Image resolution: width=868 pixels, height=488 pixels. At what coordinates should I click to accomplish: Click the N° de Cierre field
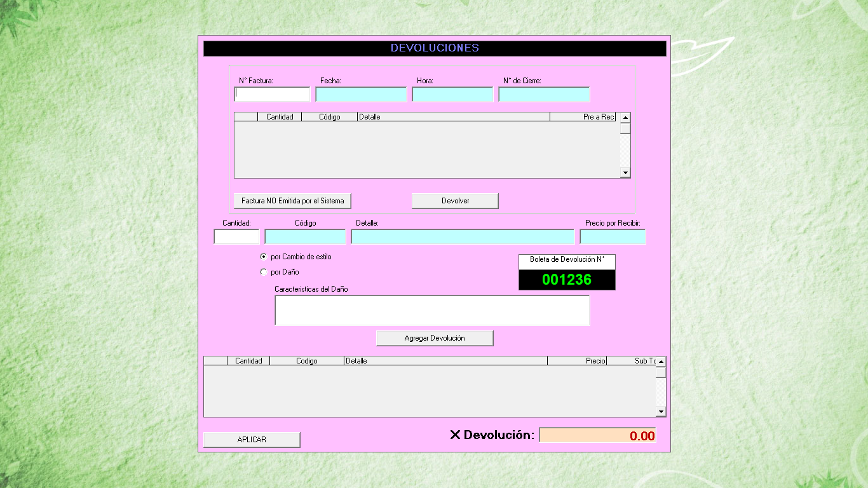coord(544,95)
